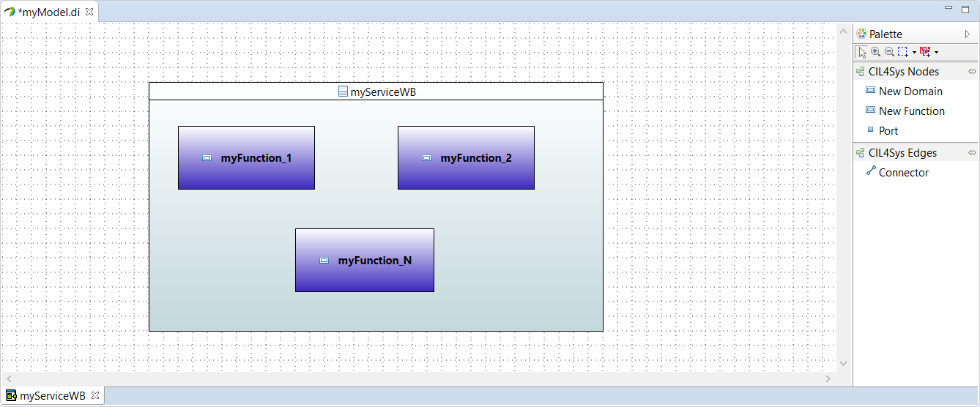Click icon inside myFunction_1 block

point(207,157)
